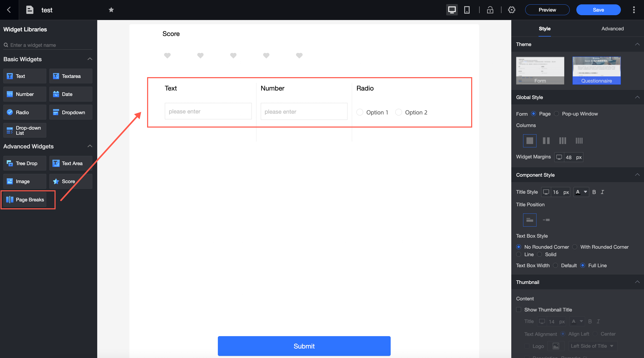Check Show Thumbnail Title box
This screenshot has height=358, width=644.
(519, 310)
